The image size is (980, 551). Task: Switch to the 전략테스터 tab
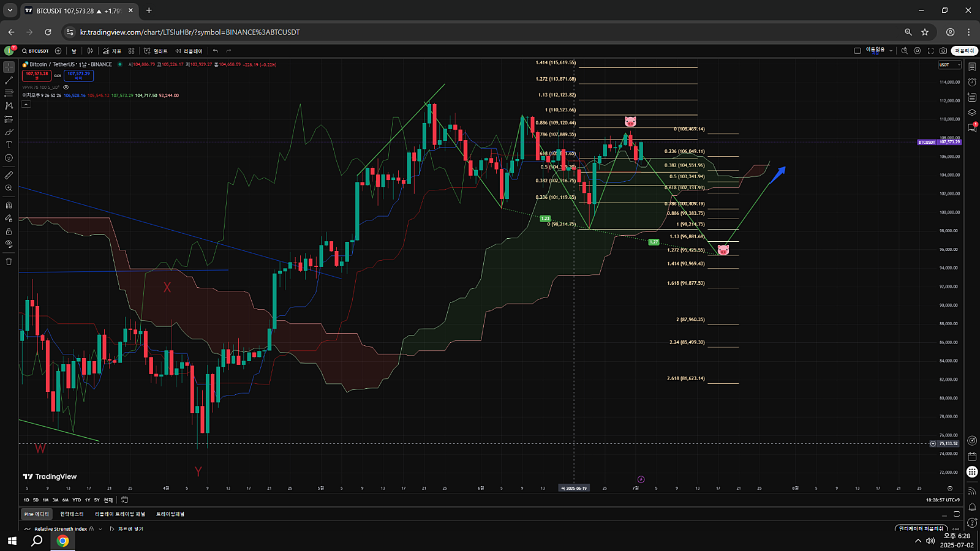pos(72,514)
